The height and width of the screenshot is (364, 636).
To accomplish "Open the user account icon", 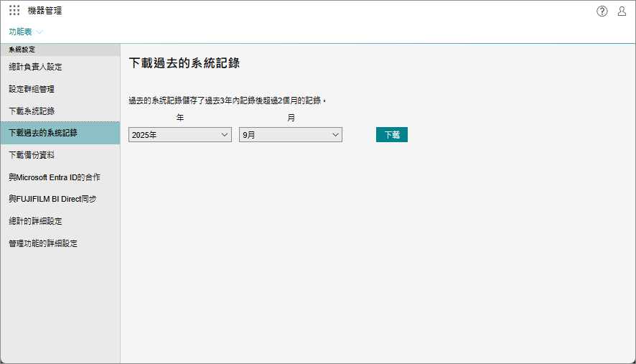I will [x=622, y=11].
